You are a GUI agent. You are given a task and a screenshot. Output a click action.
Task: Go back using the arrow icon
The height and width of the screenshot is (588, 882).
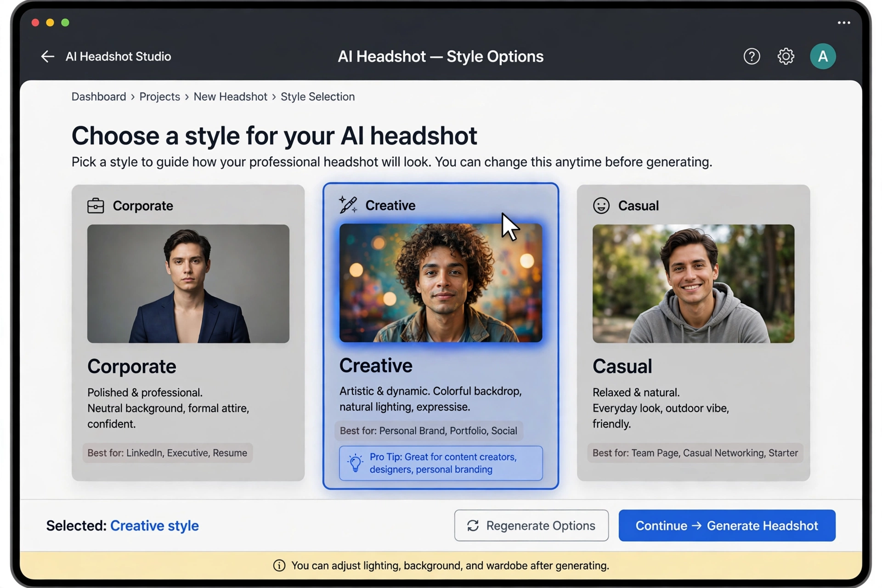(48, 57)
